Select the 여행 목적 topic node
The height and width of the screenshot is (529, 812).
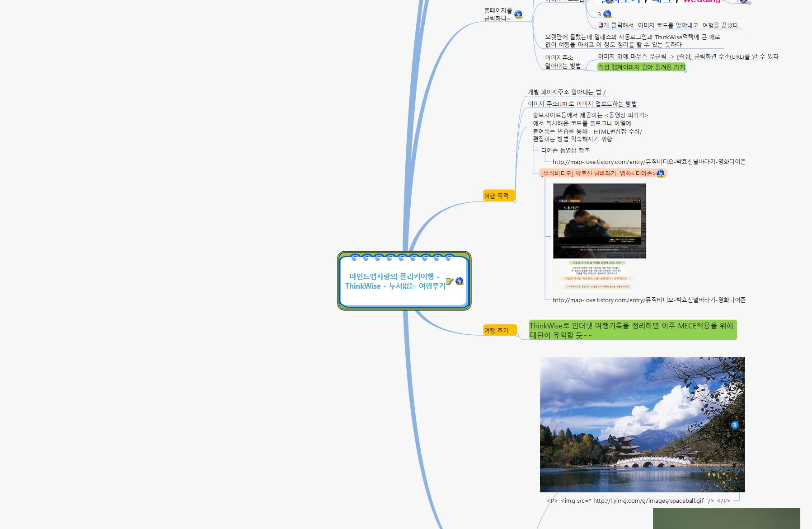coord(497,196)
